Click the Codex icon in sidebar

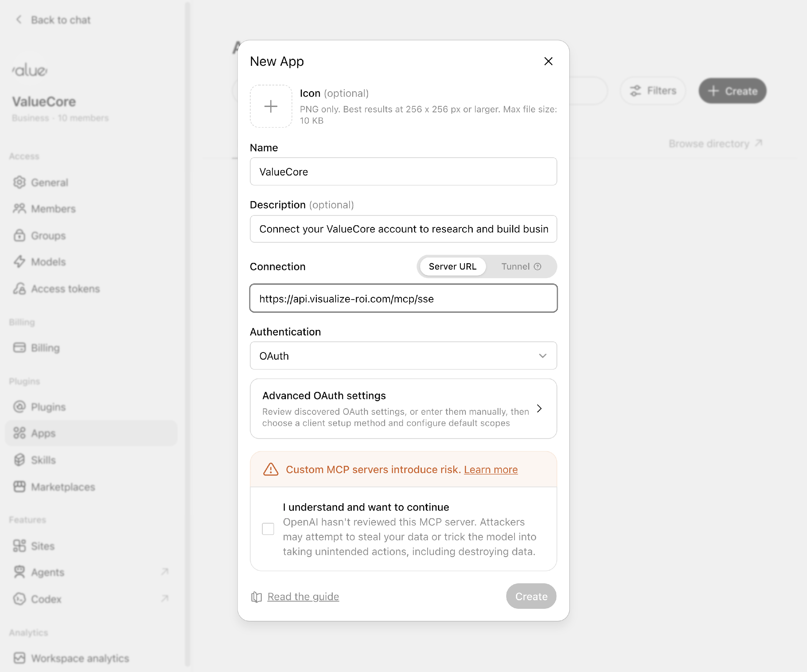(19, 599)
